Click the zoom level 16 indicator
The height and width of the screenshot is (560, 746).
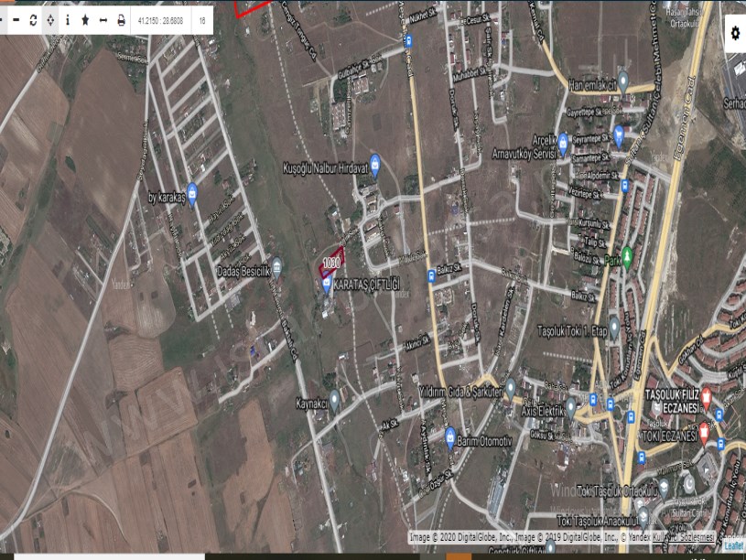tap(201, 19)
